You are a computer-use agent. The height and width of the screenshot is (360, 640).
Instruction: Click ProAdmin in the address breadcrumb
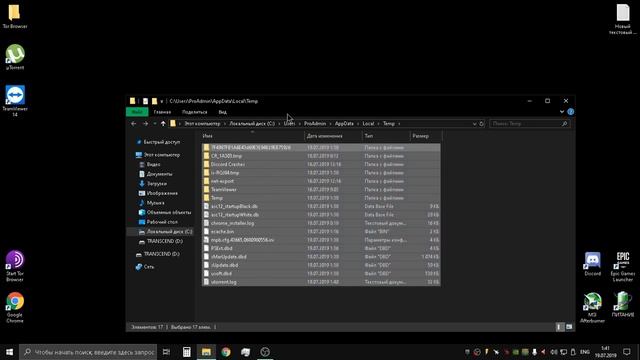pos(315,123)
